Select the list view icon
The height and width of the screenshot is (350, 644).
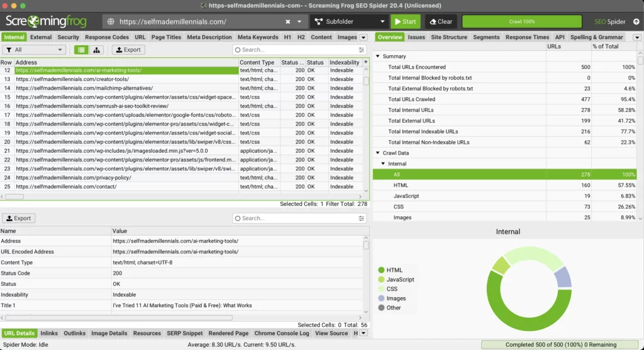tap(81, 50)
